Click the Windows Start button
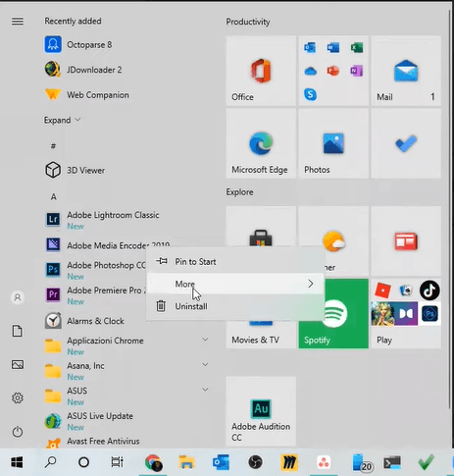Image resolution: width=454 pixels, height=476 pixels. pyautogui.click(x=17, y=462)
